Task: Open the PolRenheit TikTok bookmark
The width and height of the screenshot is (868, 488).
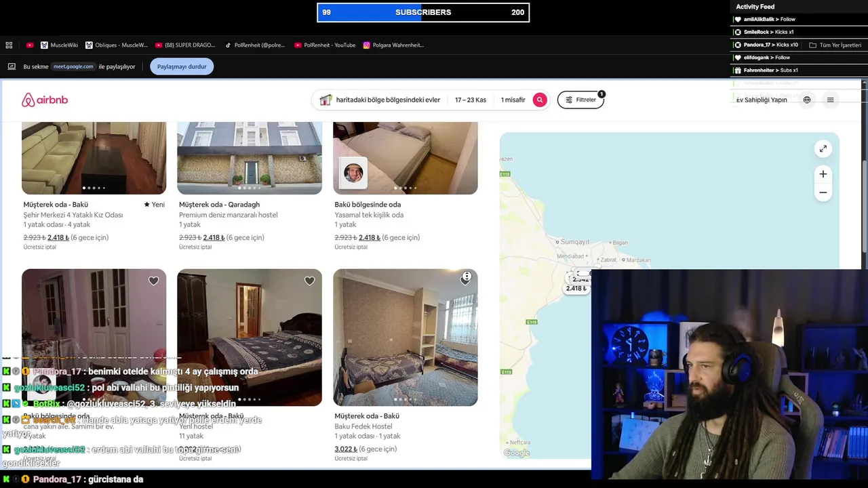Action: pos(255,45)
